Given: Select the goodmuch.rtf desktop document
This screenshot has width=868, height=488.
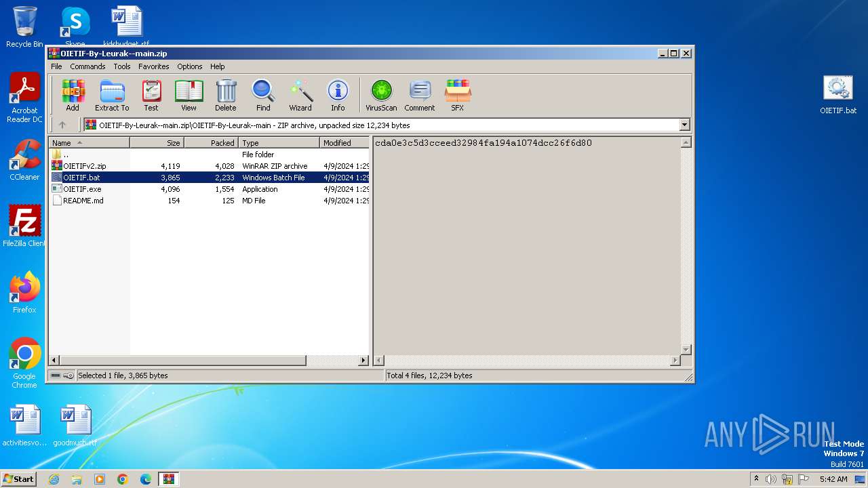Looking at the screenshot, I should 75,426.
